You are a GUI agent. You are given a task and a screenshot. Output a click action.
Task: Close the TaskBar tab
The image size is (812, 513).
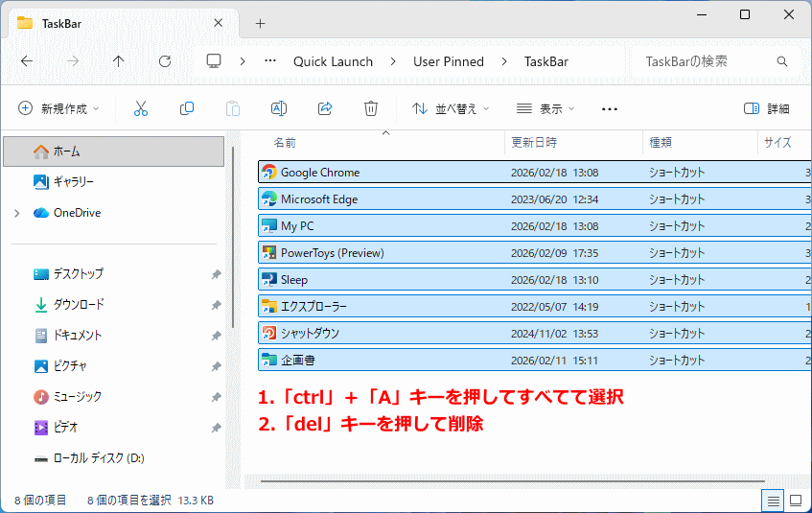coord(219,23)
